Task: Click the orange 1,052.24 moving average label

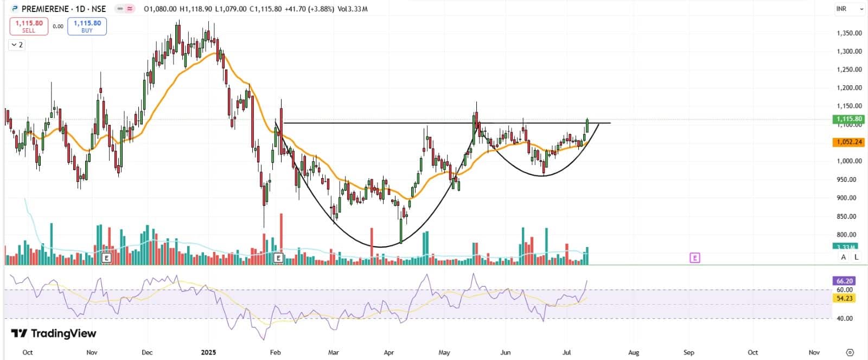Action: click(848, 142)
